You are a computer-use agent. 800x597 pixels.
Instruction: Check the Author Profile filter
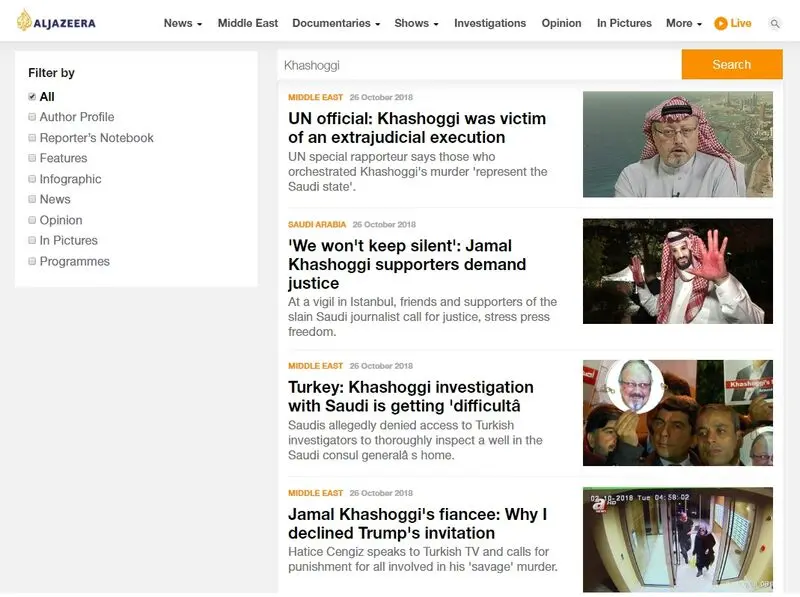(32, 117)
